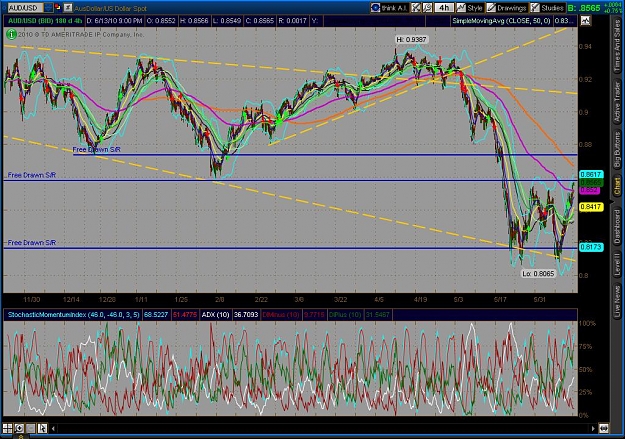Open the Studies menu
Image resolution: width=625 pixels, height=439 pixels.
547,8
